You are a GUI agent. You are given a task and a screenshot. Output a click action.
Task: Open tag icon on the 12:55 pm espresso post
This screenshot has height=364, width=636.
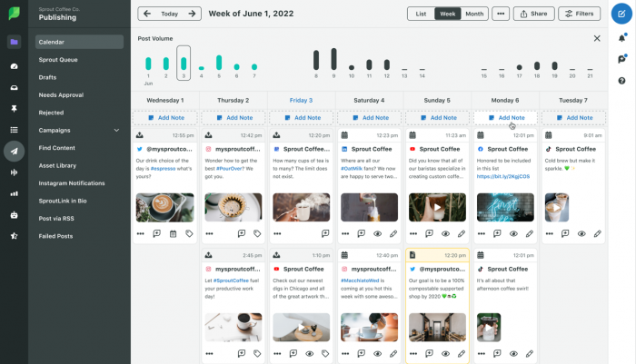point(189,233)
